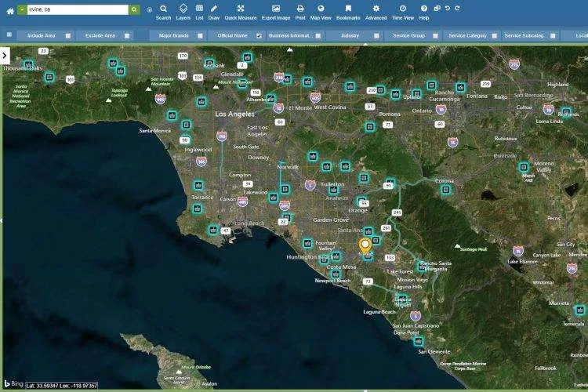Click the undo arrow icon
The width and height of the screenshot is (588, 392).
pyautogui.click(x=448, y=9)
